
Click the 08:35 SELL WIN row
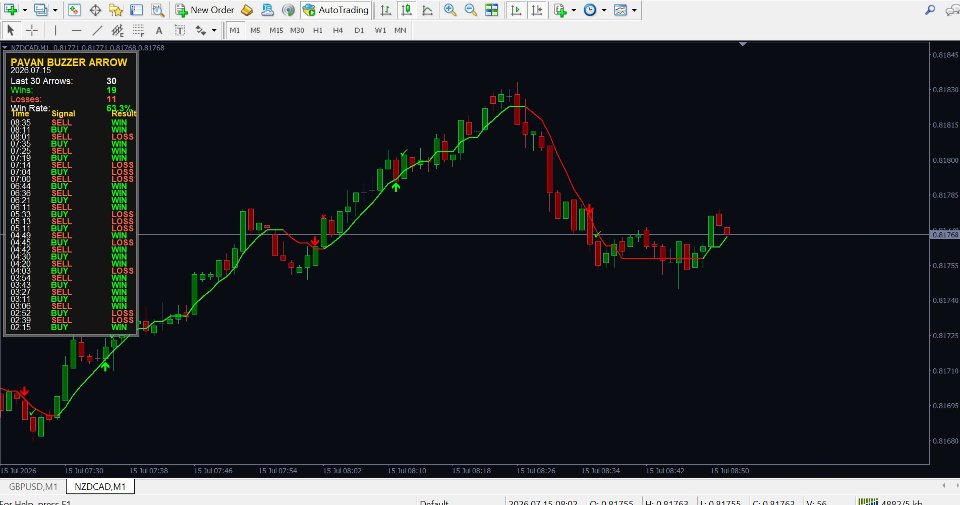69,122
